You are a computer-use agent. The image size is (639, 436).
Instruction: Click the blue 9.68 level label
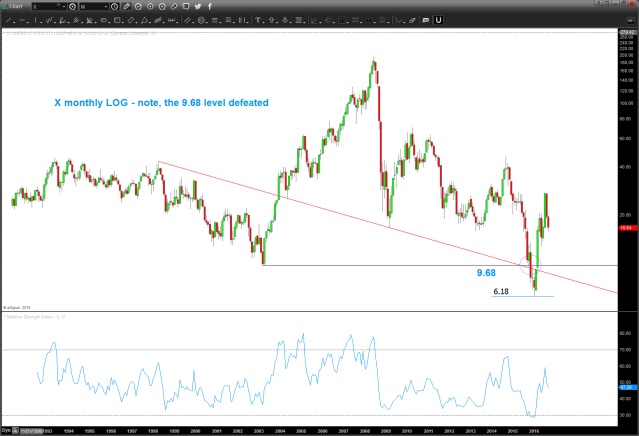487,272
